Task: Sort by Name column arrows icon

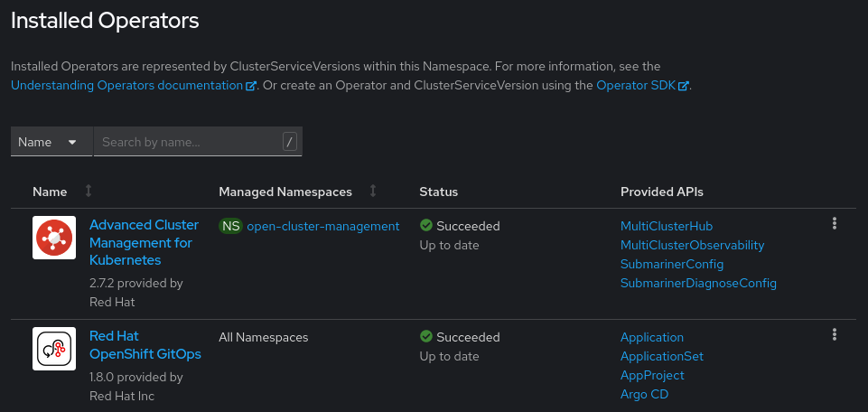Action: click(x=89, y=192)
